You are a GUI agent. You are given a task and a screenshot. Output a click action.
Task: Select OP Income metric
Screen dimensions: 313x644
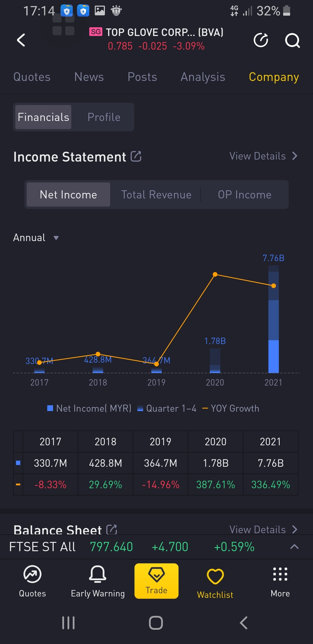coord(245,194)
